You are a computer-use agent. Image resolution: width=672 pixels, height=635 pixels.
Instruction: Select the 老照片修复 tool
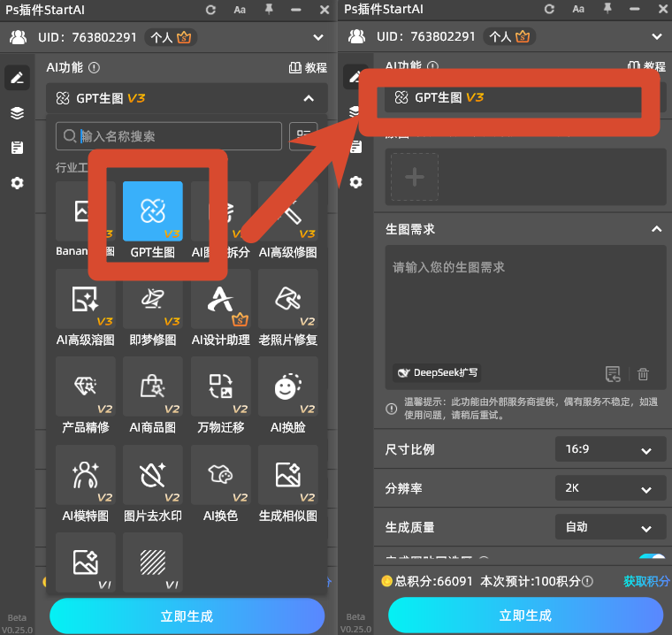click(288, 299)
